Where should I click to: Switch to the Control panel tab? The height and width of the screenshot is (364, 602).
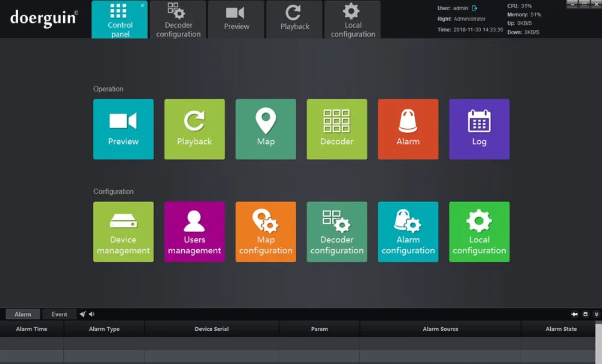(119, 20)
